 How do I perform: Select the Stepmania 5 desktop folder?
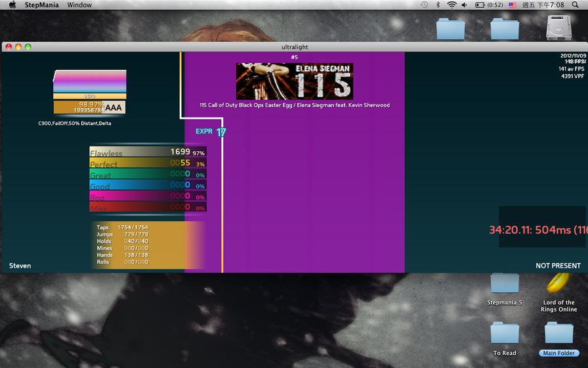pyautogui.click(x=505, y=290)
